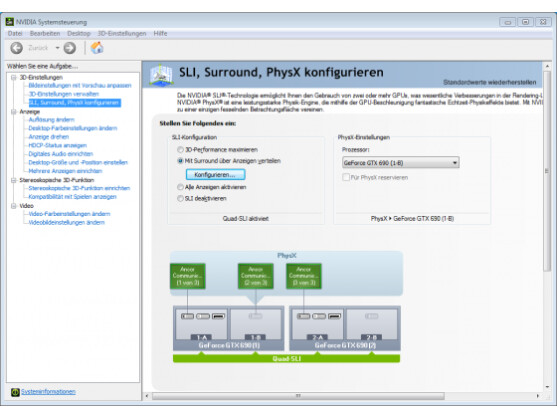Click Standardwerte wiederherstellen link

coord(490,82)
